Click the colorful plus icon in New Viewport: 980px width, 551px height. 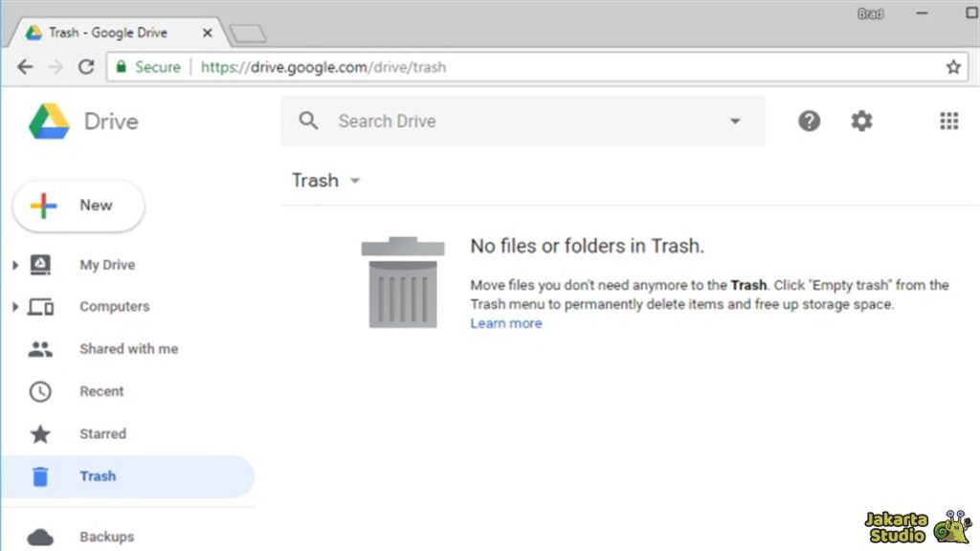pyautogui.click(x=43, y=206)
